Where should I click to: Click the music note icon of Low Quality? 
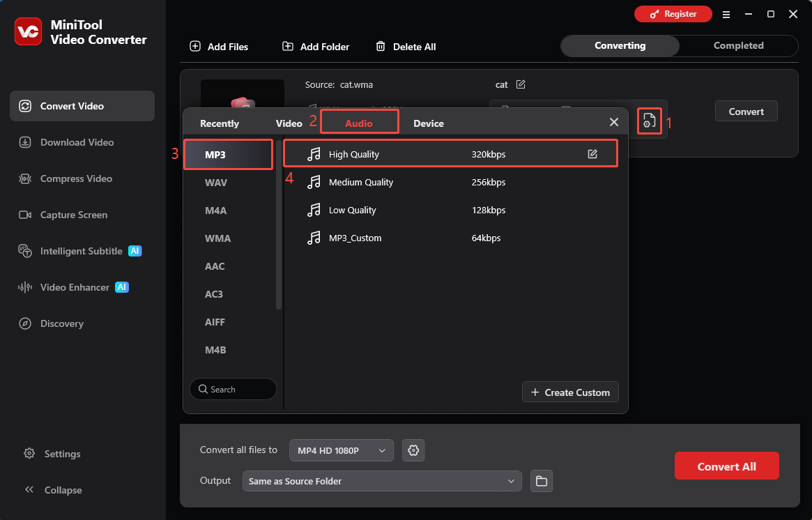314,210
